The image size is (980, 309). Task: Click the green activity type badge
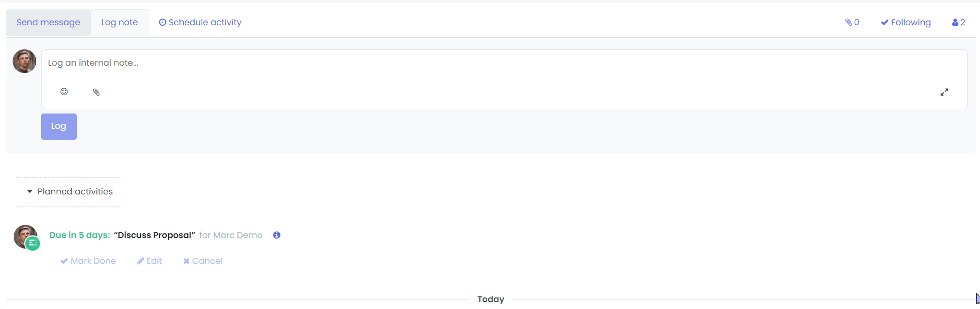[33, 243]
